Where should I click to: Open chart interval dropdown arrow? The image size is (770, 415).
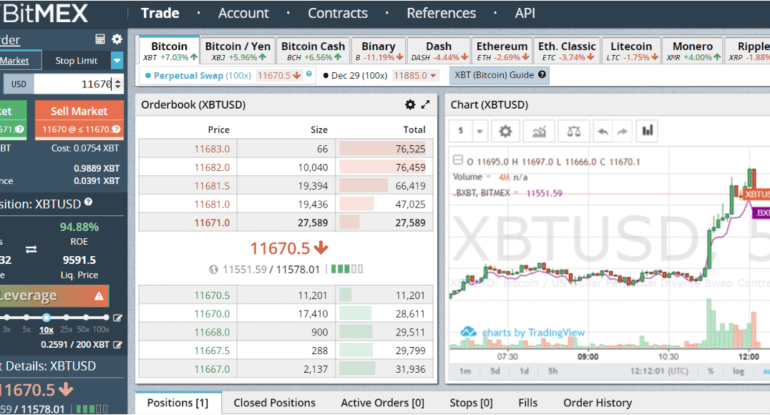[480, 131]
